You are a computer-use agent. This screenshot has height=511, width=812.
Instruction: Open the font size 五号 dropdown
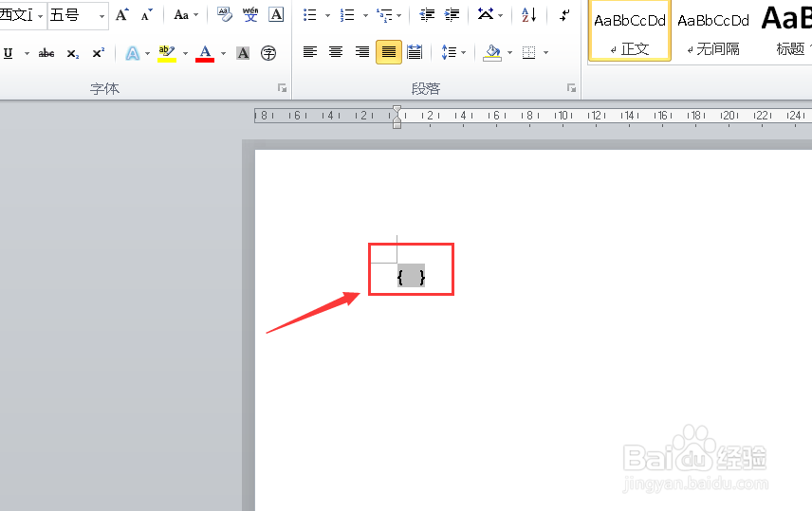click(102, 15)
